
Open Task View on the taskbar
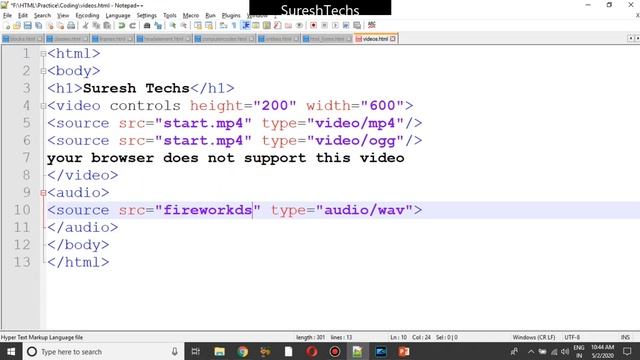(196, 351)
